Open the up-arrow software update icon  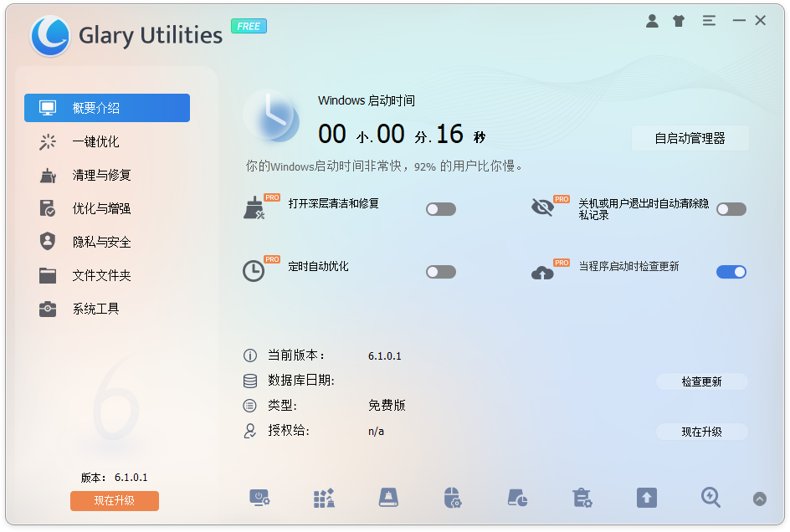[x=646, y=498]
